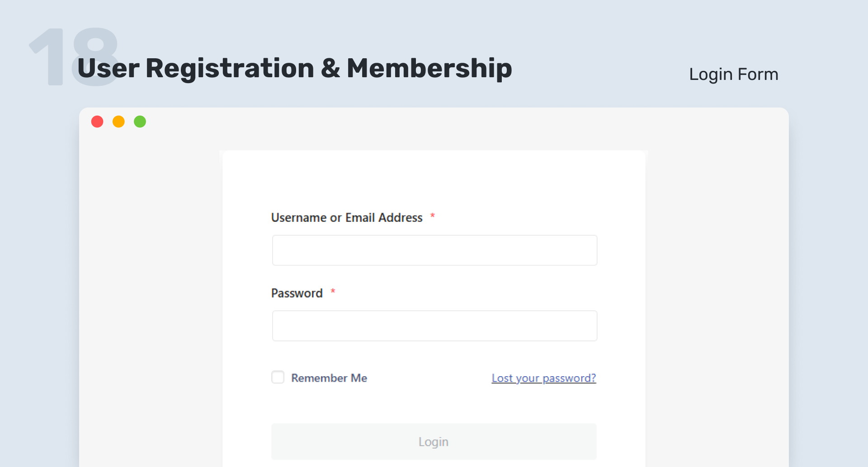Click the red close dot
This screenshot has width=868, height=467.
point(97,121)
